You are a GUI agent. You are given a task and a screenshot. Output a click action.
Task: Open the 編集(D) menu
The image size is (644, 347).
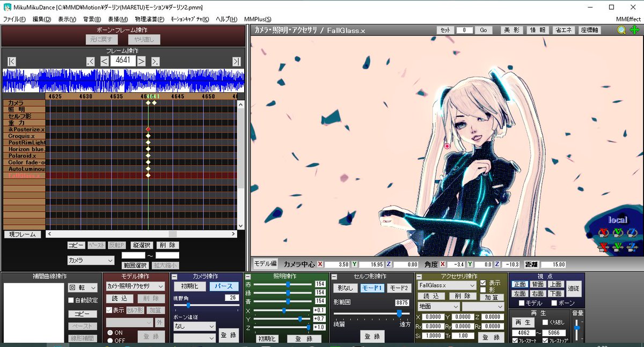[x=42, y=19]
